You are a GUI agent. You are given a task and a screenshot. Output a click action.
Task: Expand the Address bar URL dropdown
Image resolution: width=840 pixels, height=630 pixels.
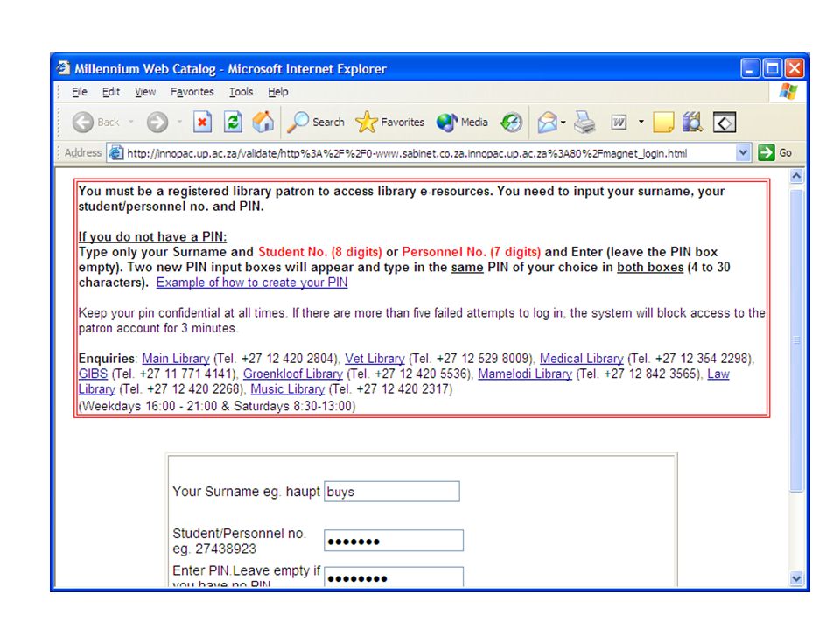[x=743, y=152]
